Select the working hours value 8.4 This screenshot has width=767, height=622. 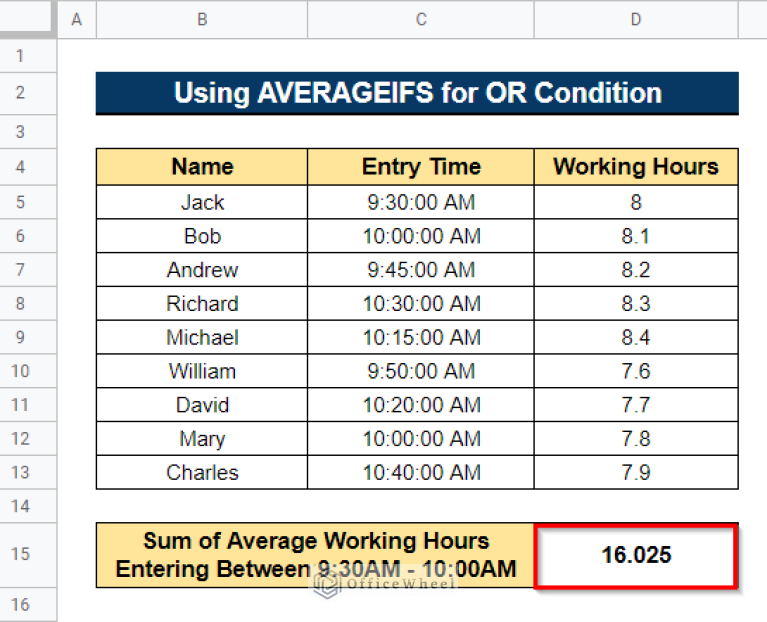636,337
